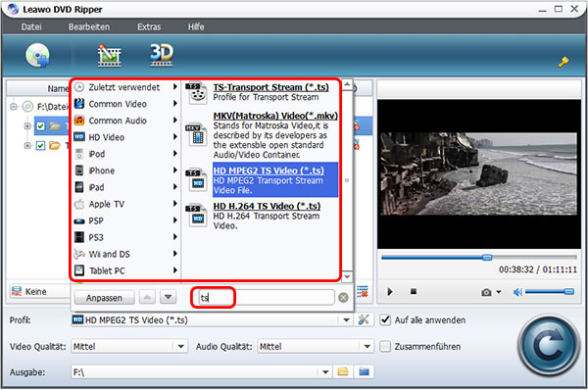
Task: Mute audio with the speaker icon
Action: pos(517,292)
